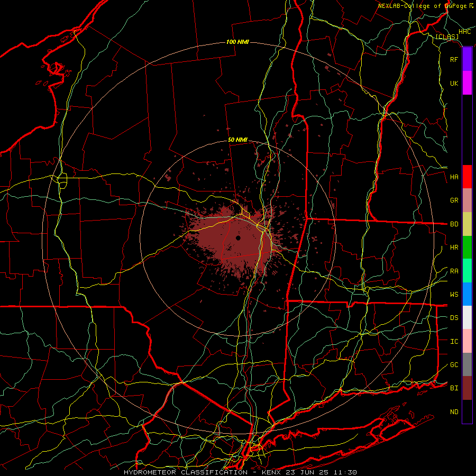Screen dimensions: 476x476
Task: Click the DS legend label text
Action: point(454,318)
